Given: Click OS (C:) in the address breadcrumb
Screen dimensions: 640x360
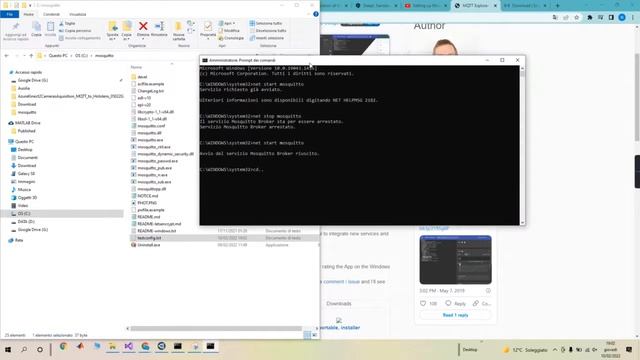Looking at the screenshot, I should coord(81,56).
